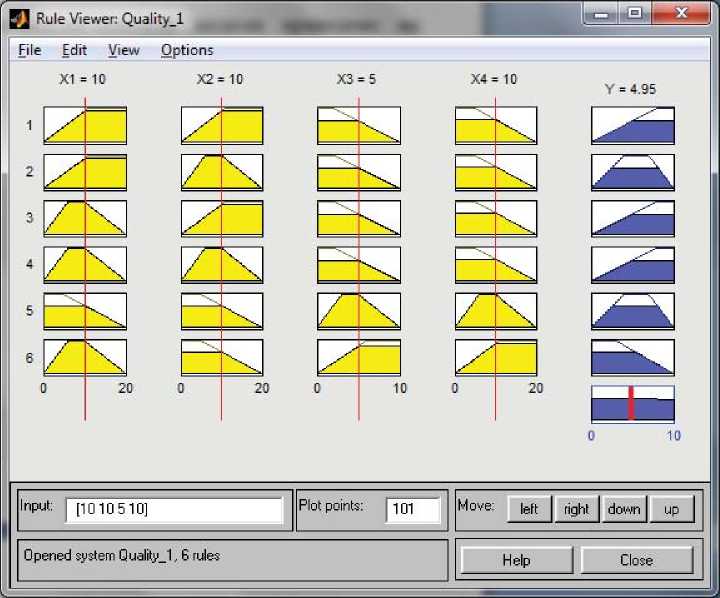Image resolution: width=720 pixels, height=598 pixels.
Task: Click the Y = 4.95 output header
Action: (x=630, y=89)
